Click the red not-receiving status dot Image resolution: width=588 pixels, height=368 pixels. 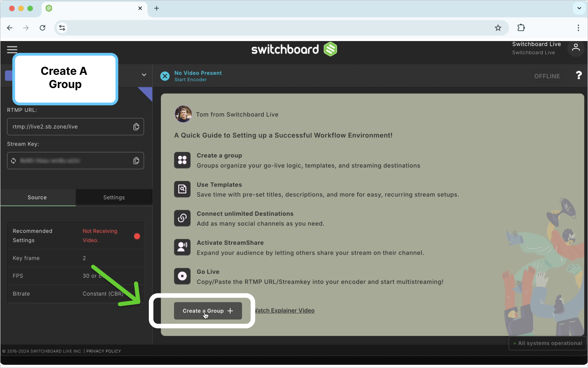pyautogui.click(x=137, y=236)
